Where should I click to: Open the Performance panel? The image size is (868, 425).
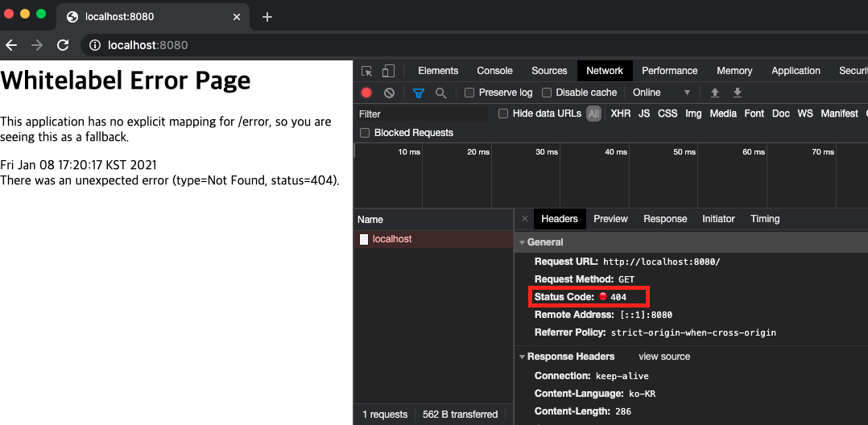point(669,71)
